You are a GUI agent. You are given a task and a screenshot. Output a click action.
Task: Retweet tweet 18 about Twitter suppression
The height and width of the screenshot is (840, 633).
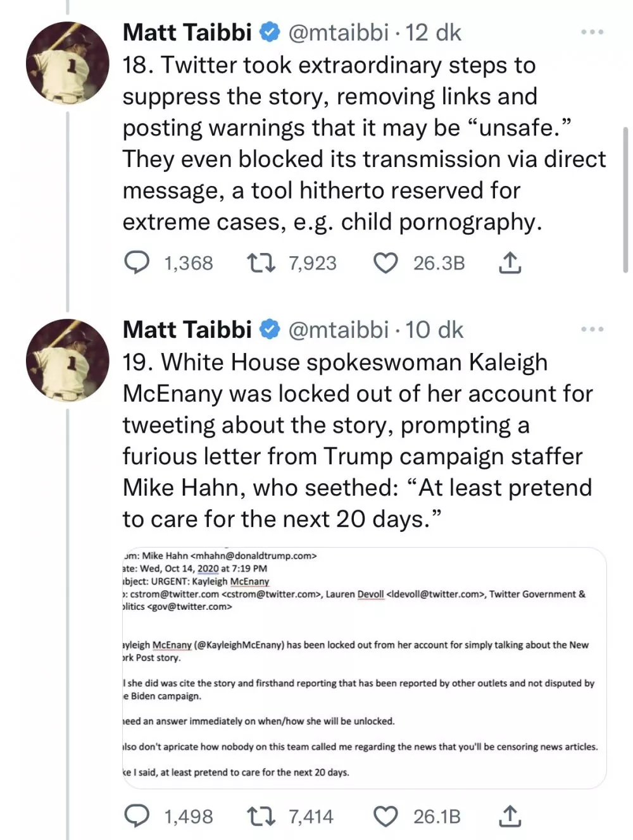(261, 262)
